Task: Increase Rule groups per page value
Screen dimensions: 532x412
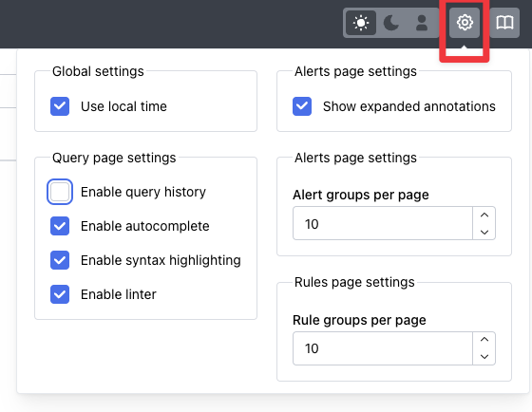Action: (484, 340)
